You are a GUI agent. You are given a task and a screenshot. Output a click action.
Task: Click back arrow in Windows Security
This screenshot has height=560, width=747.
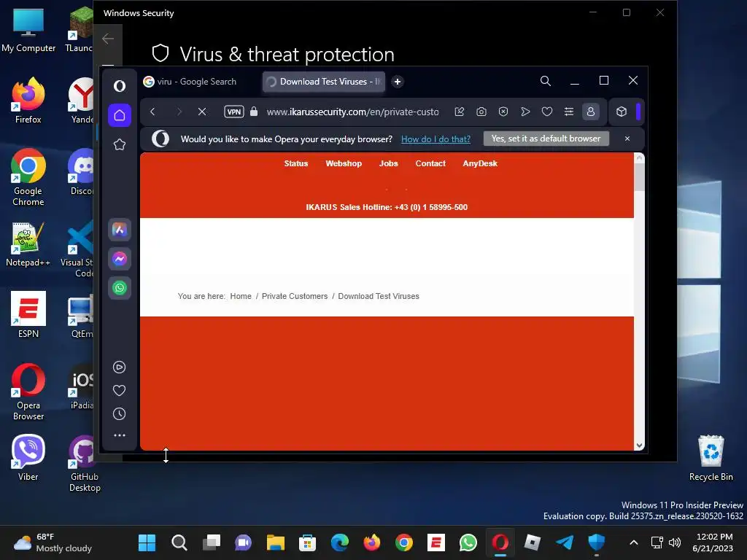(108, 39)
